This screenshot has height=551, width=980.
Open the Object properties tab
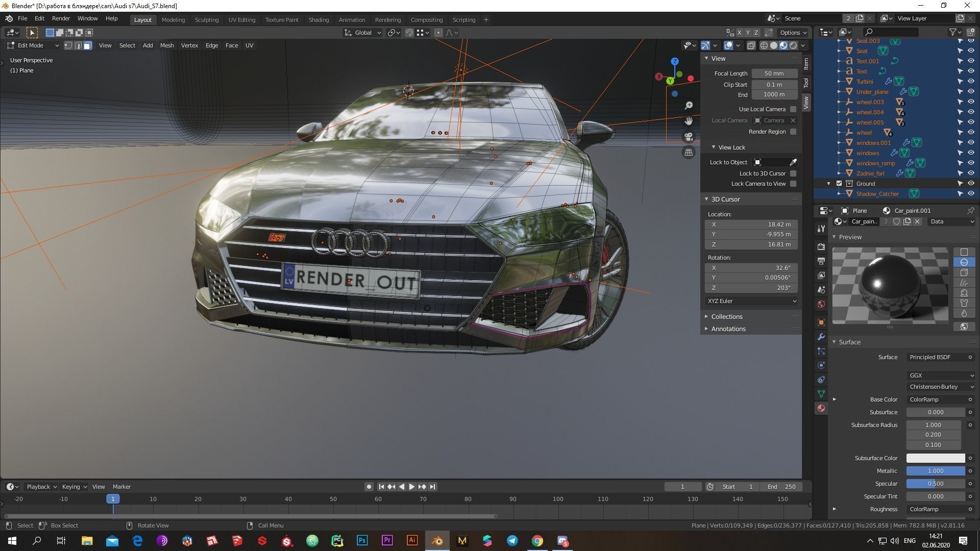click(821, 322)
